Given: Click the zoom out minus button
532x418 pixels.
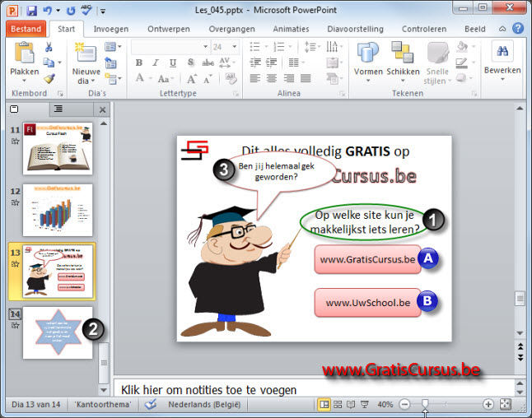Looking at the screenshot, I should point(404,404).
